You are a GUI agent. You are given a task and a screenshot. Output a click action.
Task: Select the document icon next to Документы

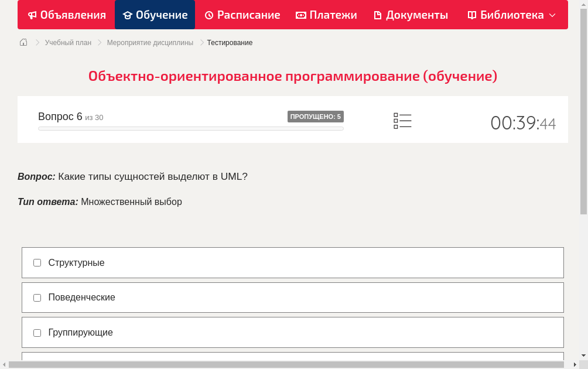(x=378, y=15)
